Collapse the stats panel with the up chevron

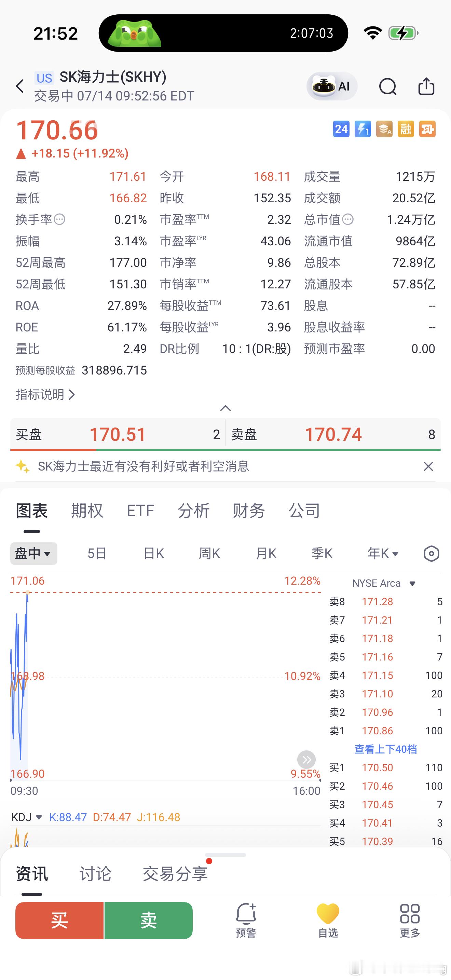[x=225, y=408]
